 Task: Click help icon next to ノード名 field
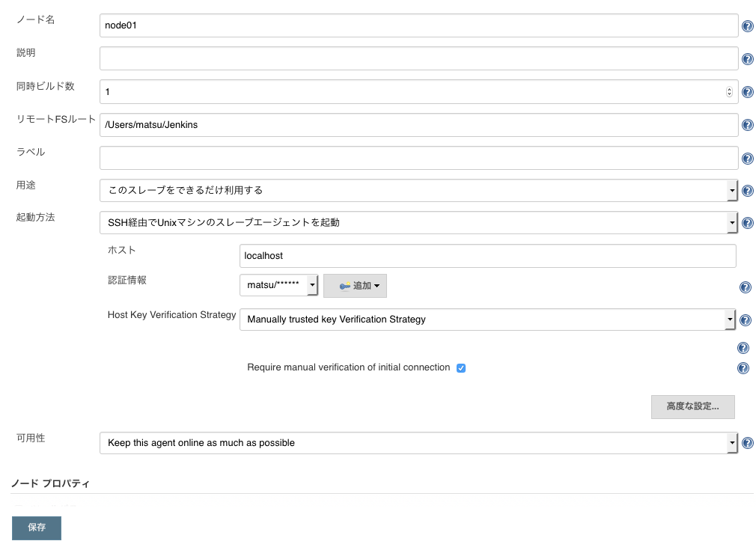[x=747, y=27]
